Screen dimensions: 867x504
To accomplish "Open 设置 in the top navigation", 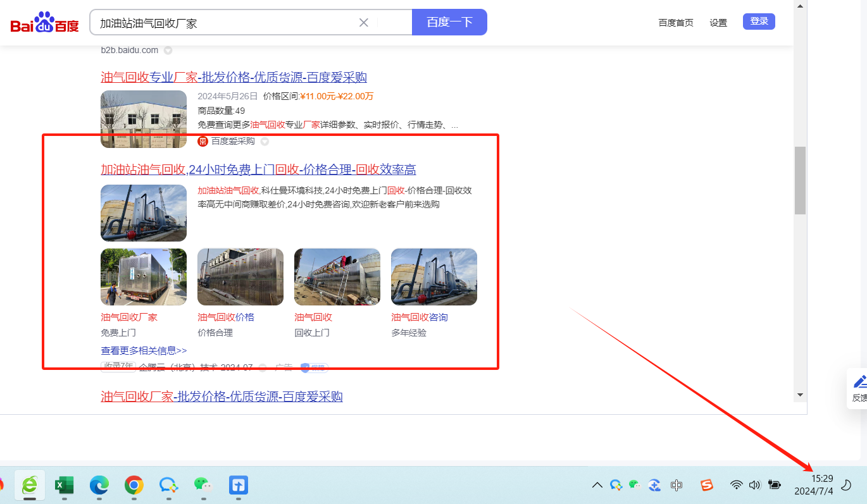I will coord(718,23).
